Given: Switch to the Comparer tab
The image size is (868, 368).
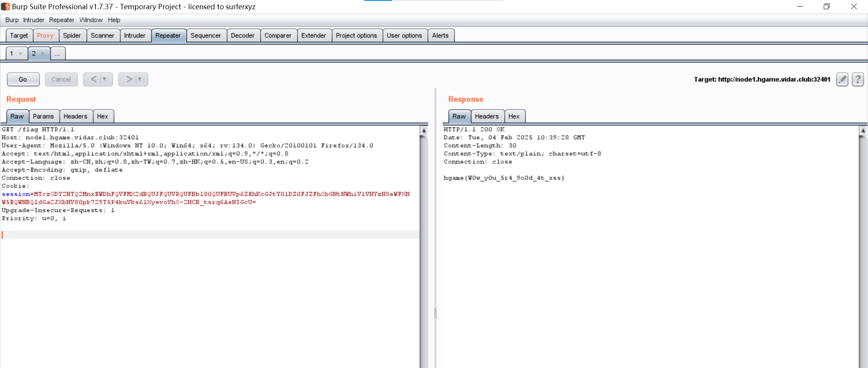Looking at the screenshot, I should point(278,35).
